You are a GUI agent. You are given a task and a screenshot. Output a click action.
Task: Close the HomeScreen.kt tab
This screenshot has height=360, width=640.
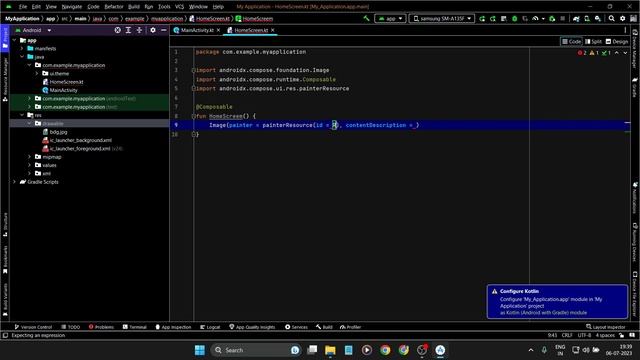(x=273, y=30)
